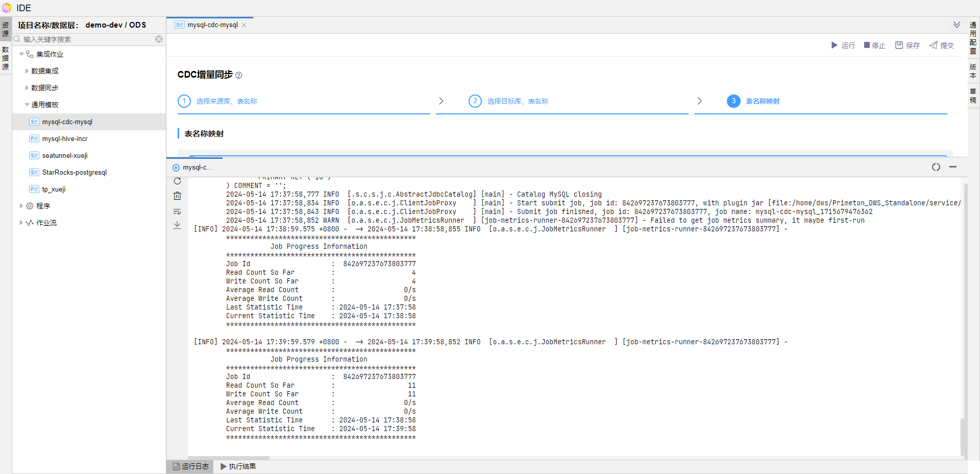This screenshot has height=474, width=980.
Task: Click the 运行 run button
Action: 843,45
